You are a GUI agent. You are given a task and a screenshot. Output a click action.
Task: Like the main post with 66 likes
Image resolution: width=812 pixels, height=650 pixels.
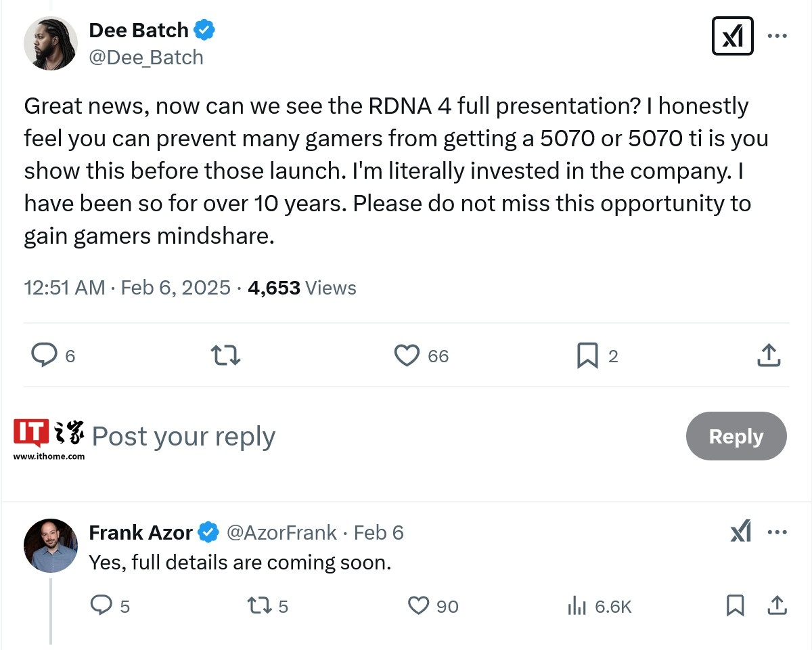(407, 355)
